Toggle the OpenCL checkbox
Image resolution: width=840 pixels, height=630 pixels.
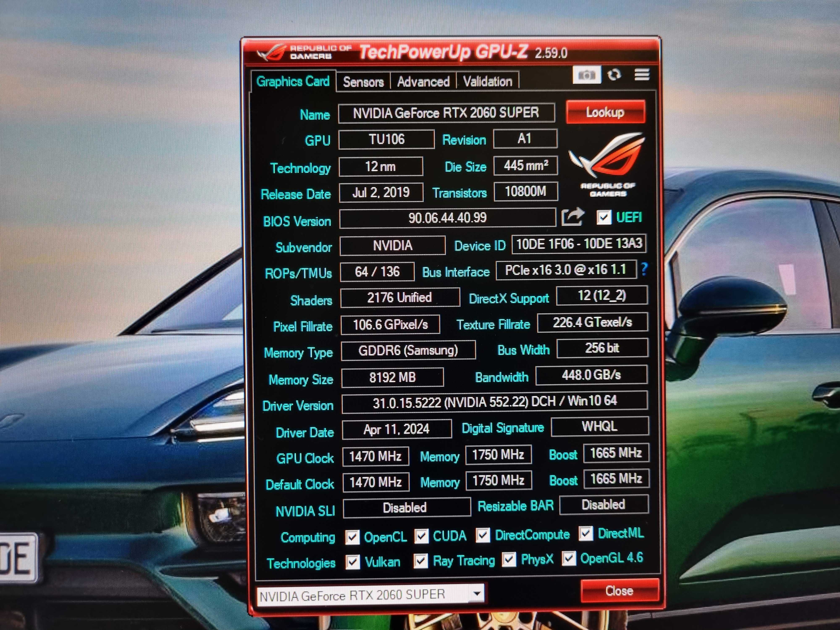352,537
